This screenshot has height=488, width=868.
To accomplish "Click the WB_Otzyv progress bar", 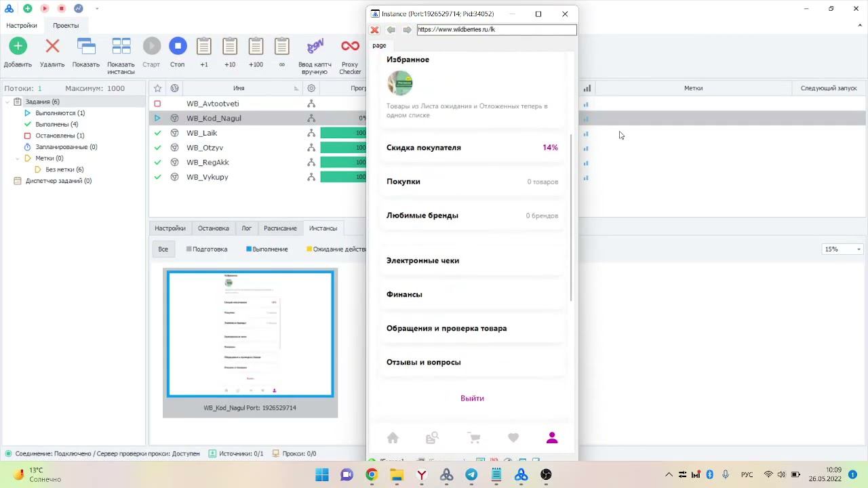I will 343,148.
